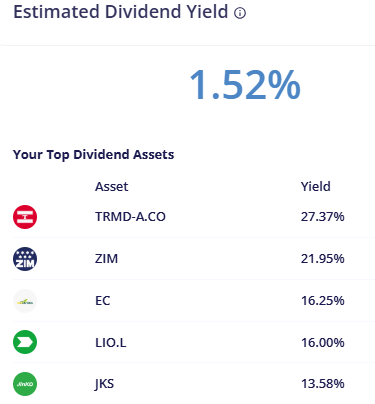The width and height of the screenshot is (375, 404).
Task: Click the EC company logo icon
Action: (25, 301)
